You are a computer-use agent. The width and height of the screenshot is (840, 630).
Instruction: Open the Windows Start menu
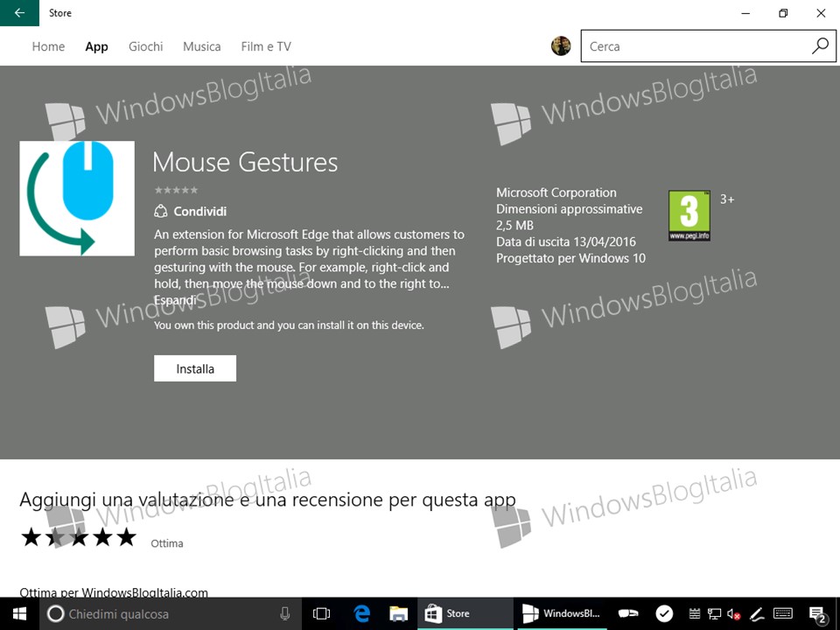coord(19,614)
